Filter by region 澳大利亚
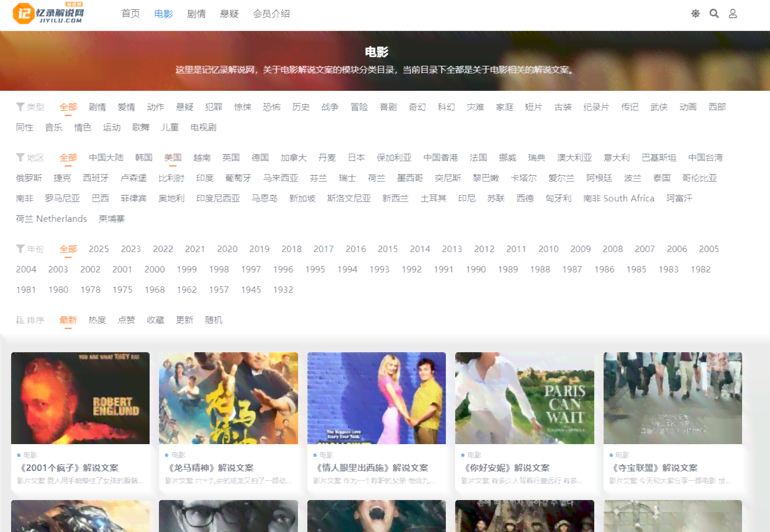This screenshot has height=532, width=770. pyautogui.click(x=574, y=158)
